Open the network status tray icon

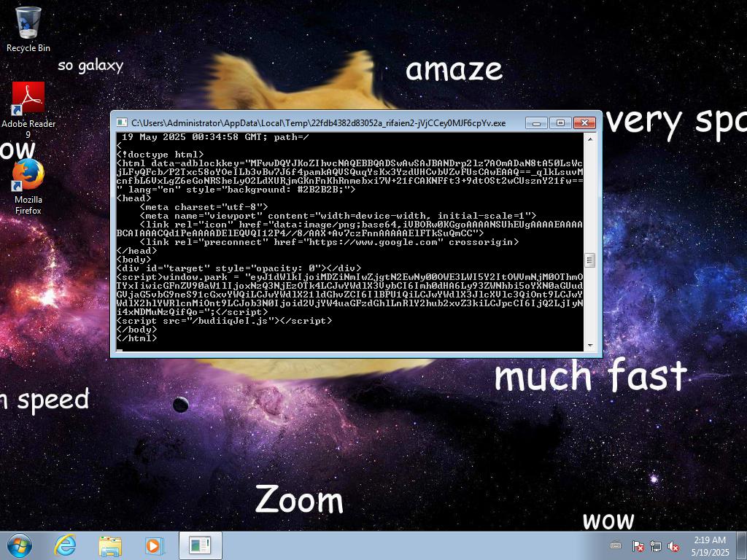coord(656,545)
